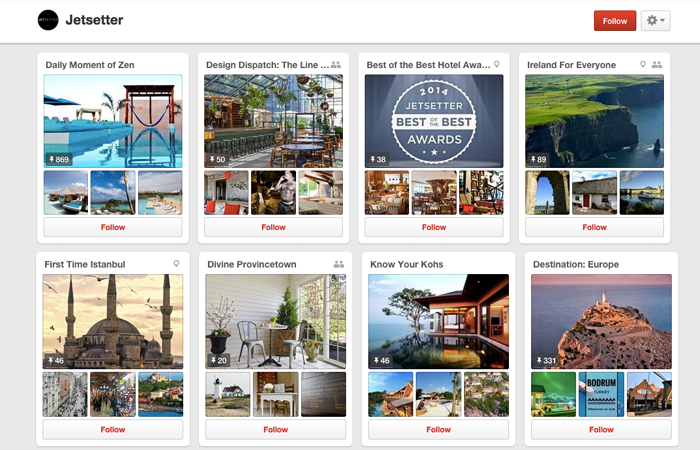Follow the Ireland For Everyone board

pos(594,227)
